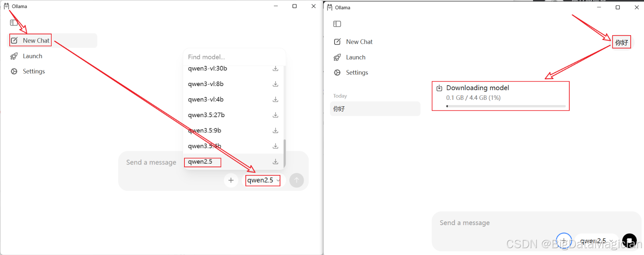The image size is (644, 255).
Task: Click Ollama llama logo in left title bar
Action: (x=6, y=6)
